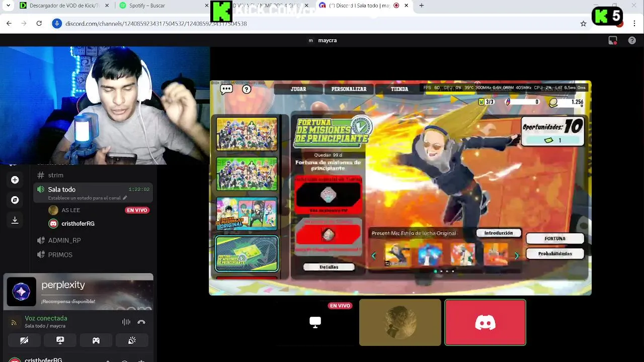Select the red Discord avatar participant tile
The width and height of the screenshot is (644, 362).
486,322
